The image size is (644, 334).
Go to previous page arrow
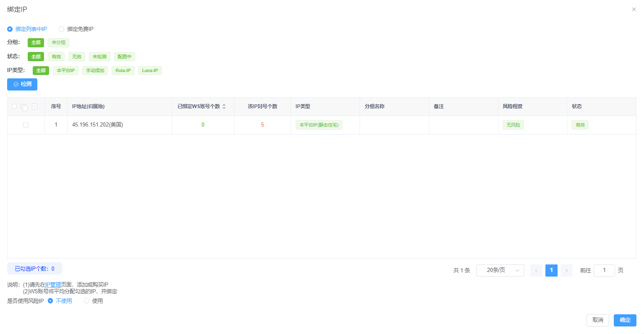coord(536,270)
